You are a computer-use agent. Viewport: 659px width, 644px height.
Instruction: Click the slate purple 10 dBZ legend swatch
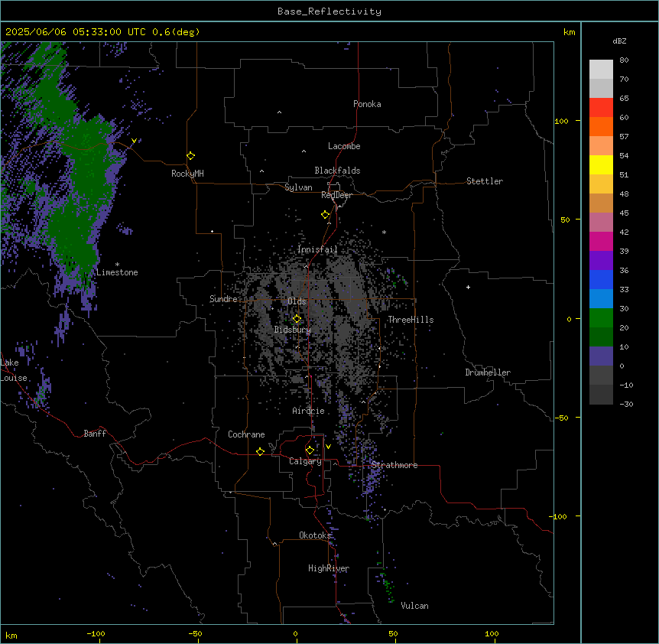pyautogui.click(x=601, y=356)
